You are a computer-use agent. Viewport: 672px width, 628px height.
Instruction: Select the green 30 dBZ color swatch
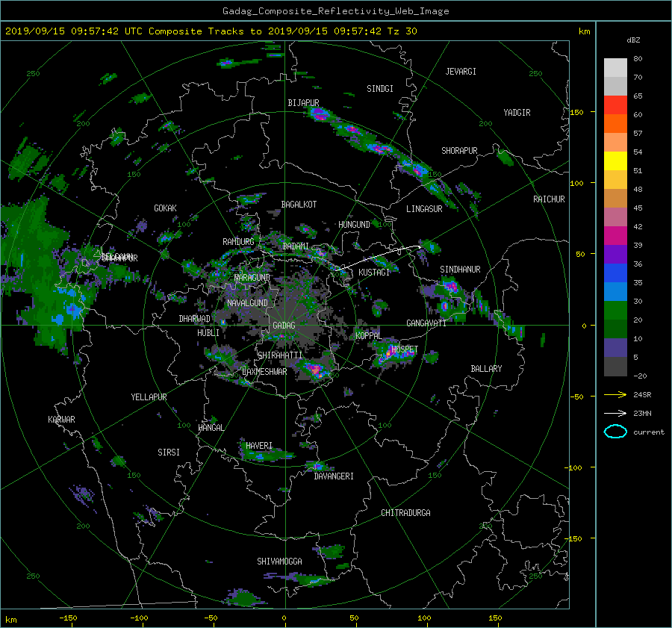tap(615, 311)
